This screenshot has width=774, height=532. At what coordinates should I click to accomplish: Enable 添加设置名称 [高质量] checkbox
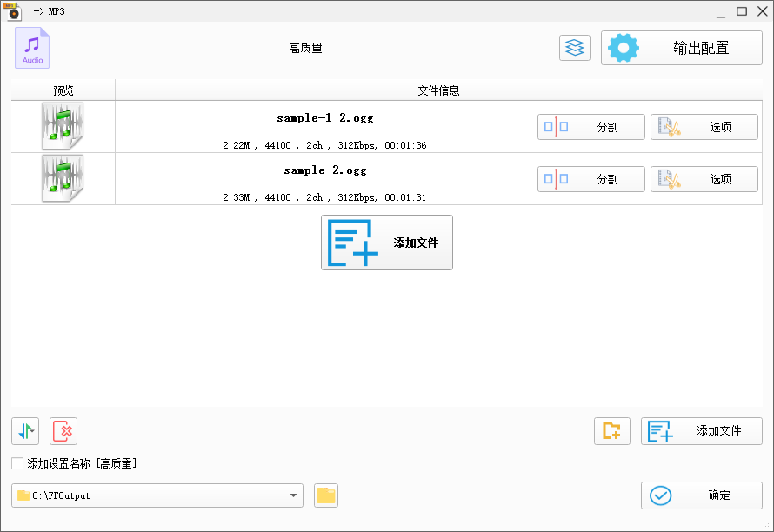(x=17, y=463)
